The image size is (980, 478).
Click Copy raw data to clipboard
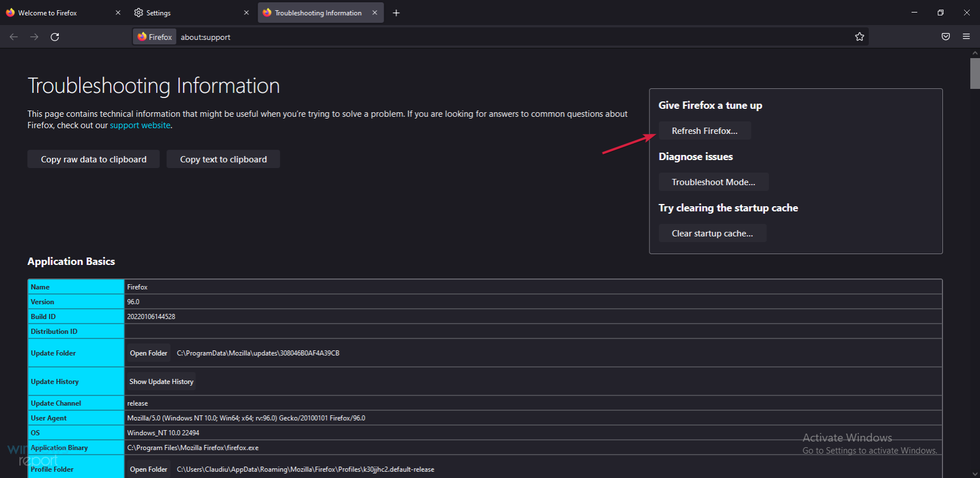click(x=93, y=160)
